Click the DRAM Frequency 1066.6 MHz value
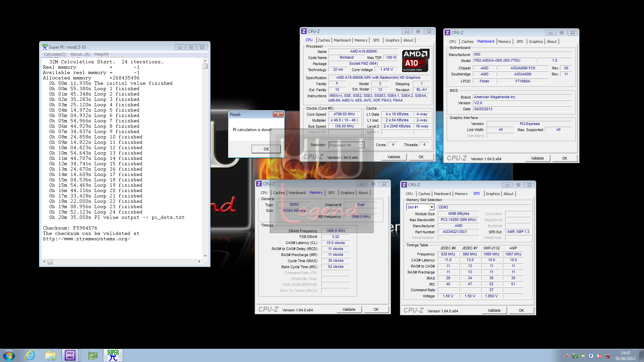 point(335,231)
